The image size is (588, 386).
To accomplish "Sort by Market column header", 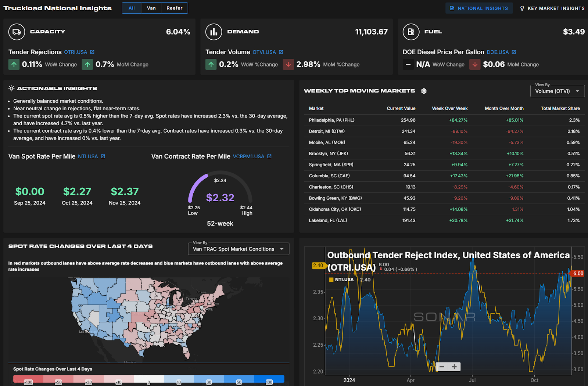I will (316, 108).
